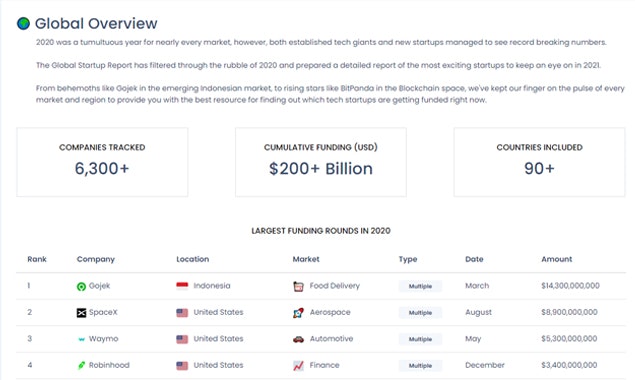Click the Automotive car icon
Viewport: 635px width, 380px height.
tap(298, 339)
